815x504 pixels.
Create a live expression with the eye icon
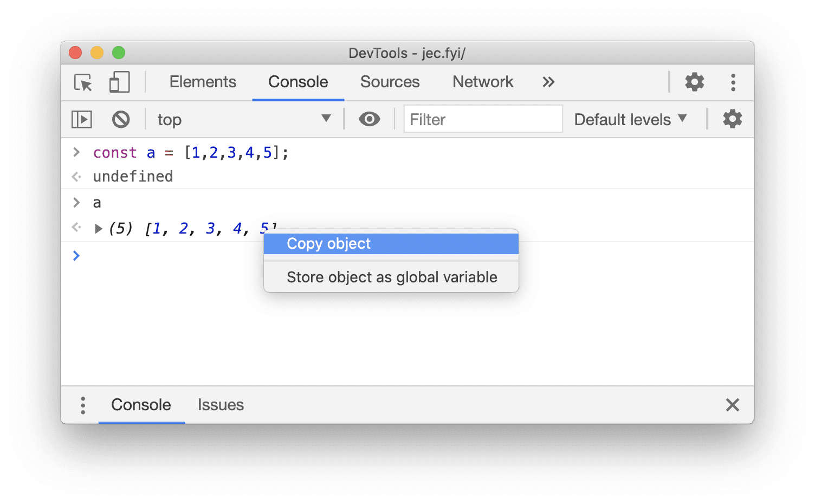pos(369,119)
